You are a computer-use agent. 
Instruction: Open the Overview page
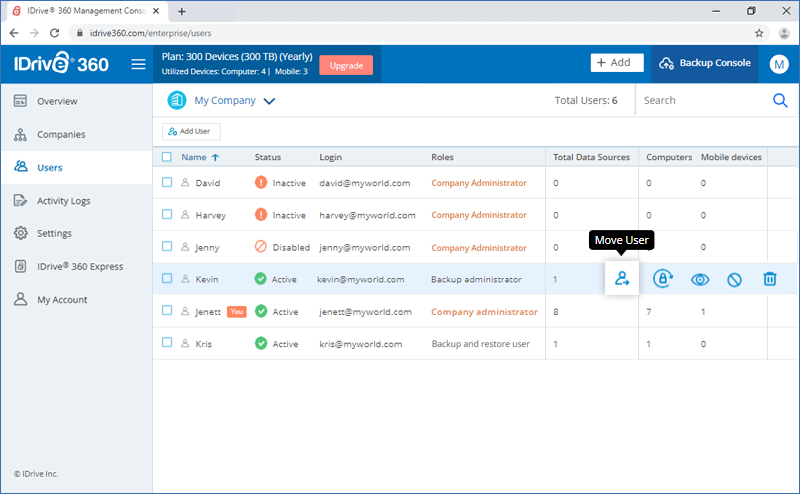coord(77,101)
